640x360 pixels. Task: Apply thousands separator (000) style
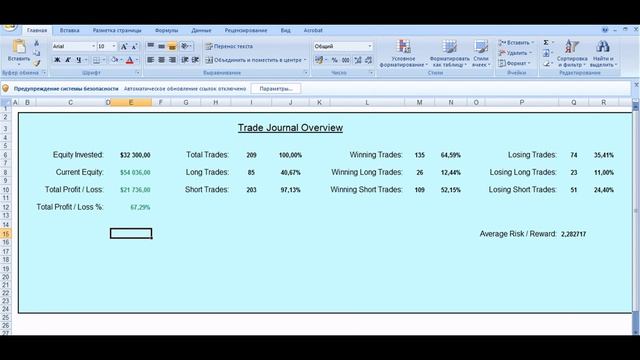coord(346,60)
